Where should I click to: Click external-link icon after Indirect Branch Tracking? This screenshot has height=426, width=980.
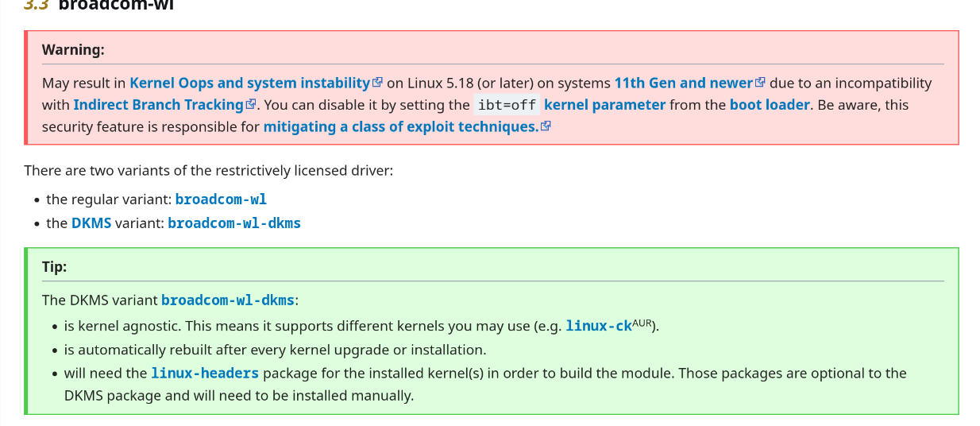251,104
